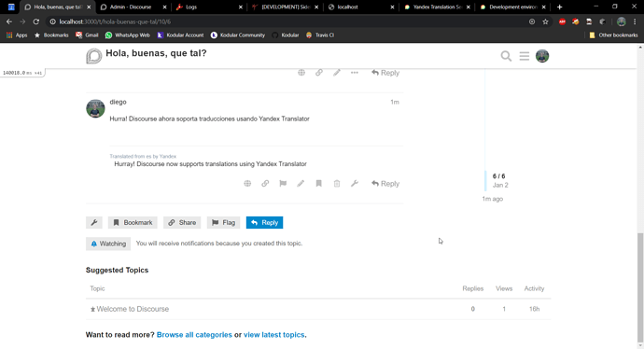Image resolution: width=644 pixels, height=349 pixels.
Task: Click the globe icon on the previous post
Action: (301, 73)
